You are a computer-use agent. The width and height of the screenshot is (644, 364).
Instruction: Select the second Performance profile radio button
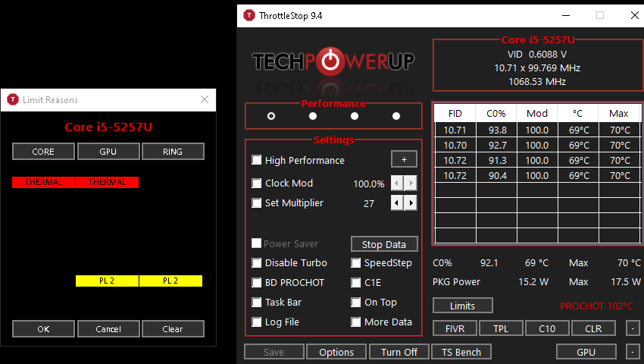313,116
